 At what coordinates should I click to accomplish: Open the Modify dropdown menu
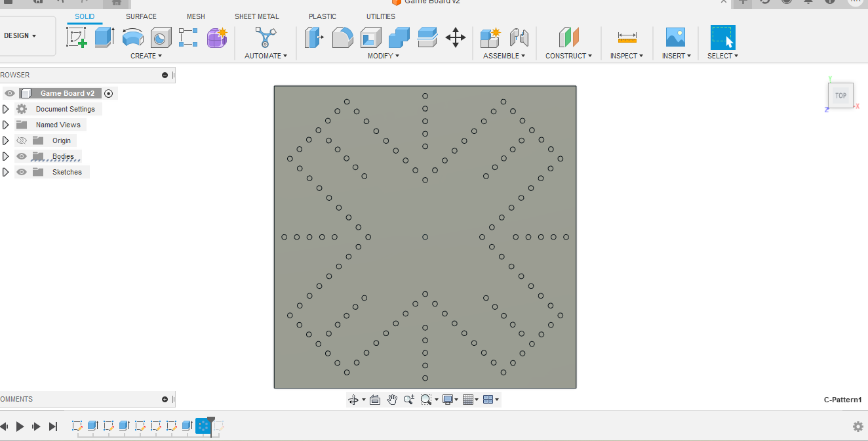coord(384,56)
